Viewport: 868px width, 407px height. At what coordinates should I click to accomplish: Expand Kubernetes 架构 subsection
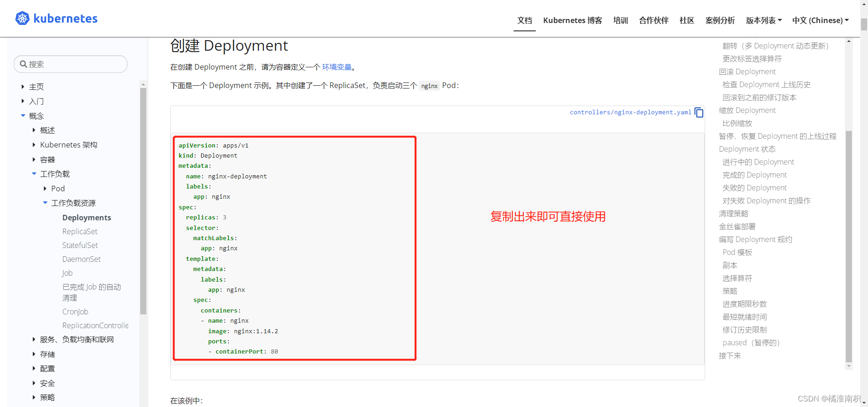pyautogui.click(x=34, y=145)
